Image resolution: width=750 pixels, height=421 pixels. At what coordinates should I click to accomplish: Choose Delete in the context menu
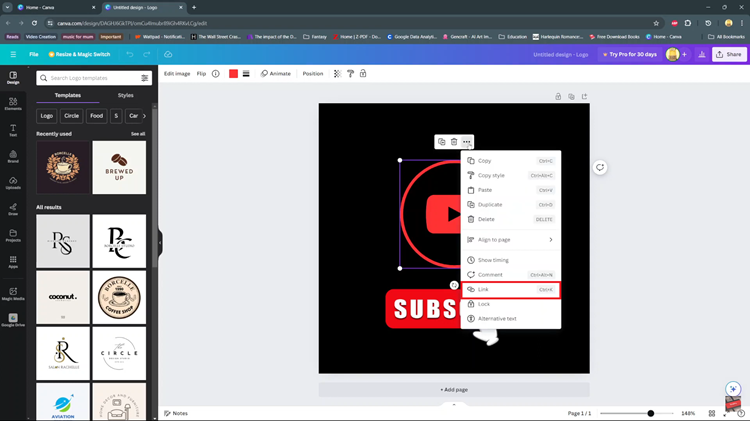point(511,219)
